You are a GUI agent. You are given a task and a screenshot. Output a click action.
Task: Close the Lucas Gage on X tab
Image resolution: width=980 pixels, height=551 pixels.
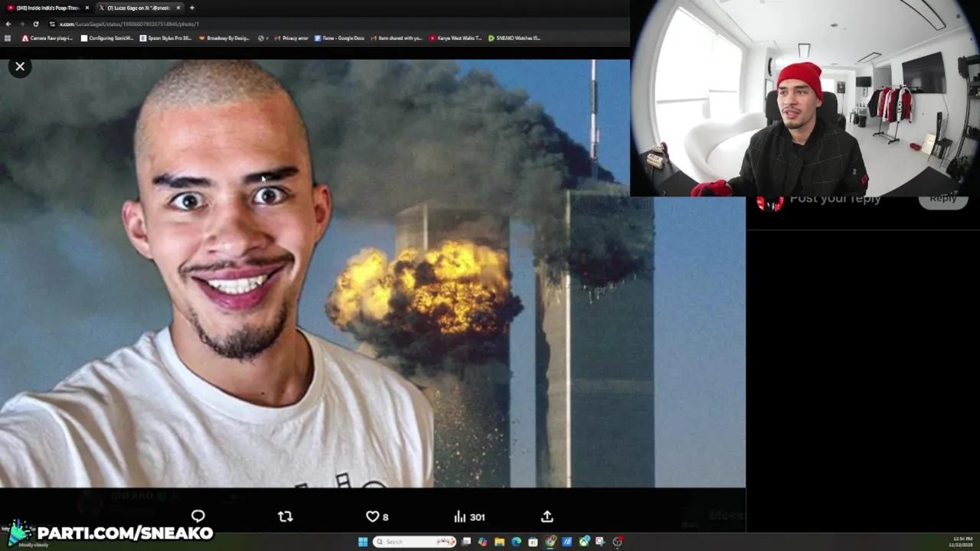click(178, 8)
